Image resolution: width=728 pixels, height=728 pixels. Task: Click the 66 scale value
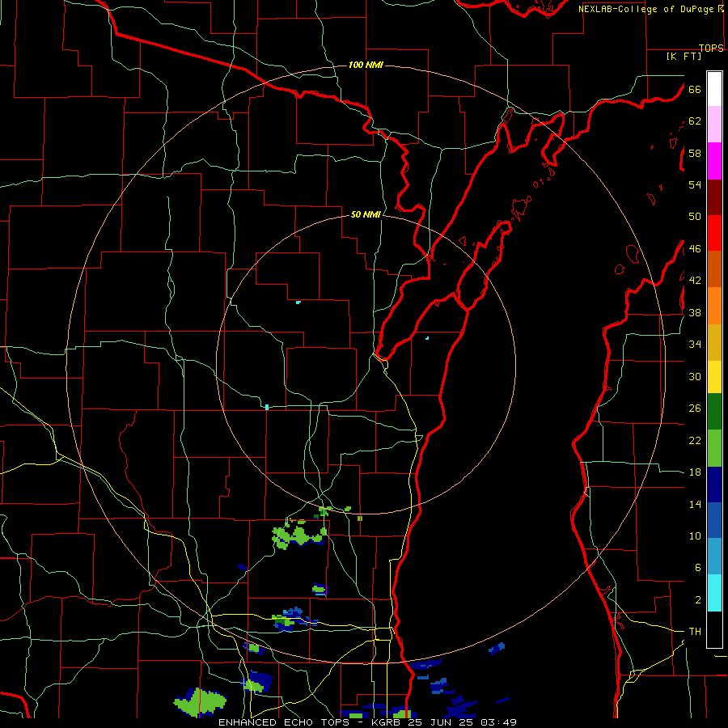[x=695, y=89]
